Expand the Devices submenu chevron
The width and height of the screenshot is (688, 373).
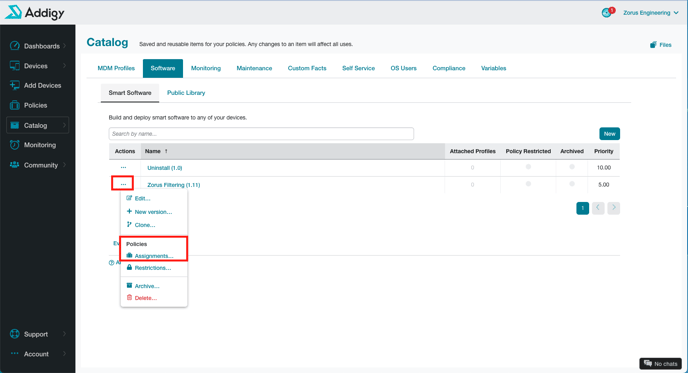[x=64, y=66]
